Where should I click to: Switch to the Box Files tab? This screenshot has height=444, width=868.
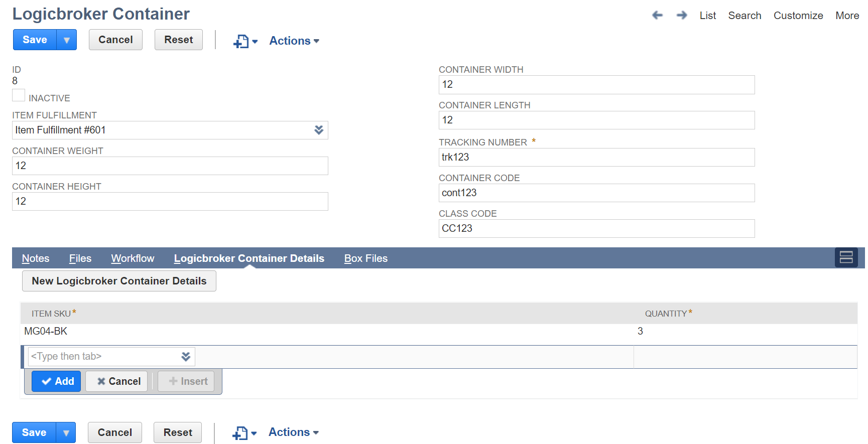(x=365, y=258)
